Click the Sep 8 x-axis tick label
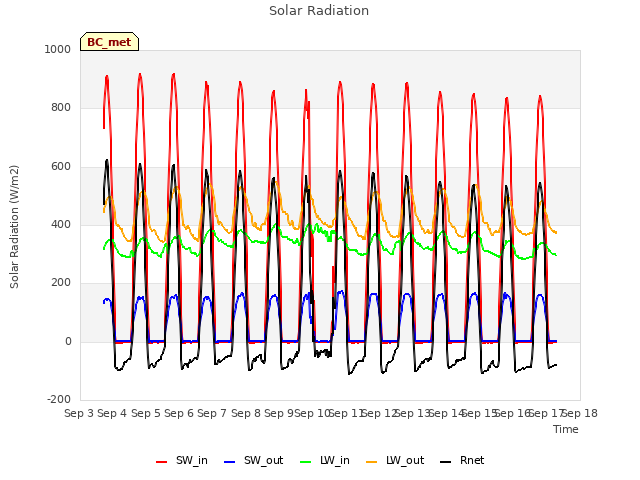The width and height of the screenshot is (640, 480). tap(246, 413)
